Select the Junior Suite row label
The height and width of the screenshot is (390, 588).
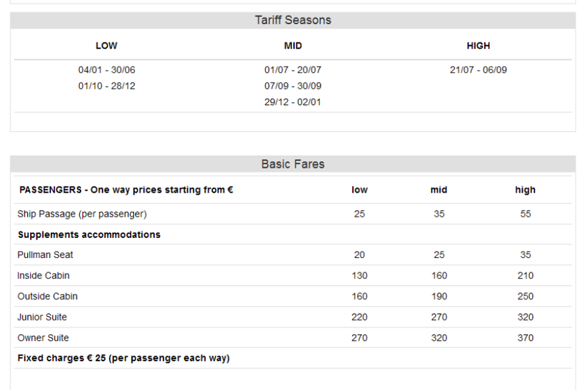coord(42,317)
